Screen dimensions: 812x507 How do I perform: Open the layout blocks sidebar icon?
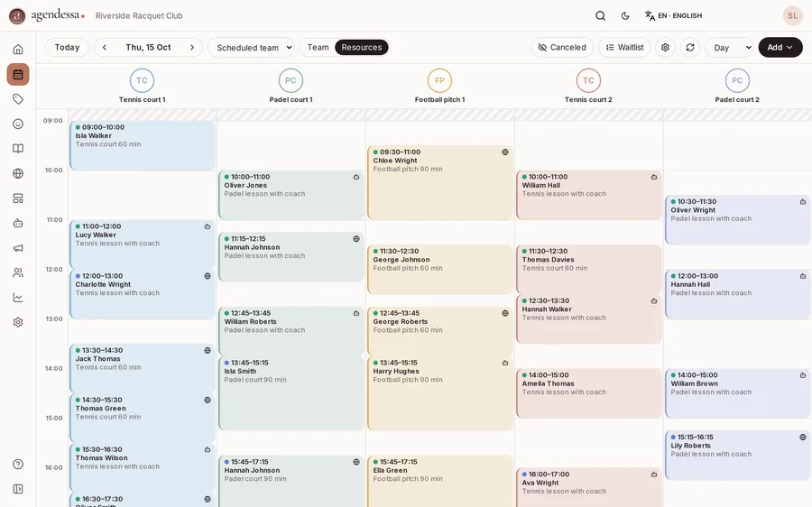tap(18, 198)
